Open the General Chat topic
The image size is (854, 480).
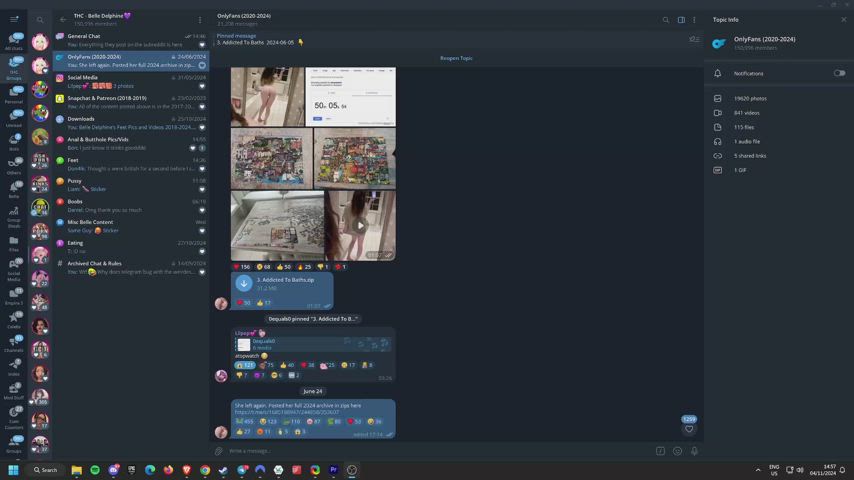[x=131, y=40]
